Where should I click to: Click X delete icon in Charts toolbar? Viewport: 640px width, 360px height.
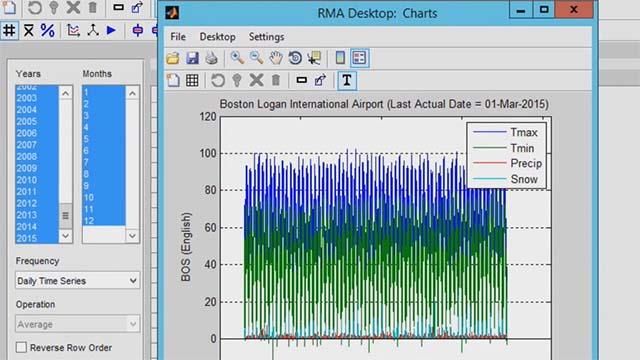tap(256, 80)
